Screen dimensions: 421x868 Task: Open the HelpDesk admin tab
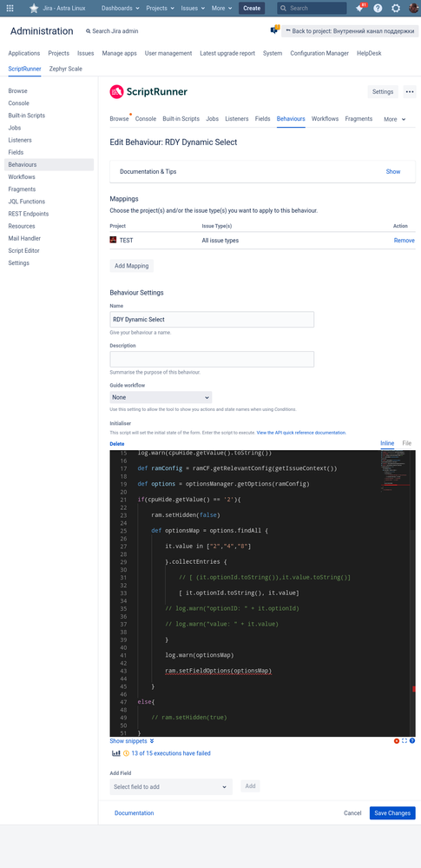pyautogui.click(x=369, y=53)
